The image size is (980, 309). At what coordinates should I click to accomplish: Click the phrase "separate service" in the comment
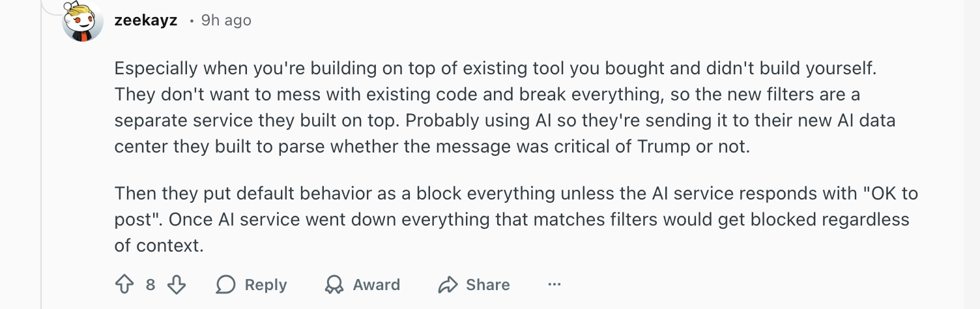point(177,120)
